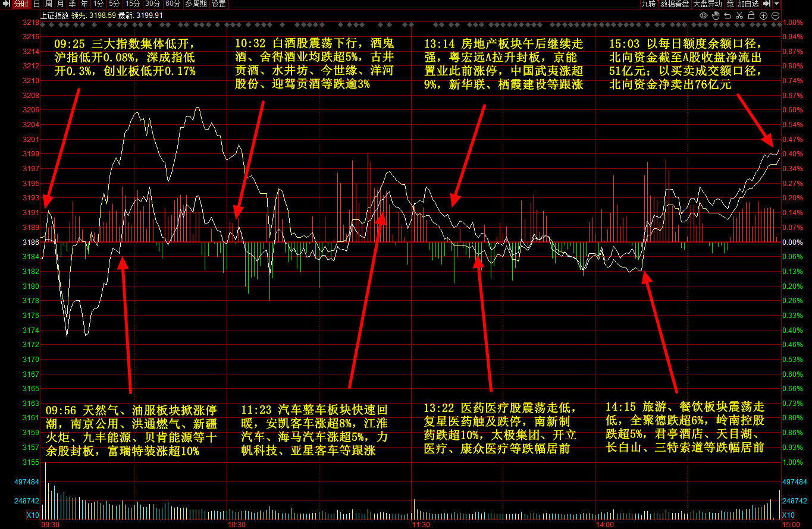The image size is (812, 529).
Task: Click the undo arrow icon
Action: (728, 15)
